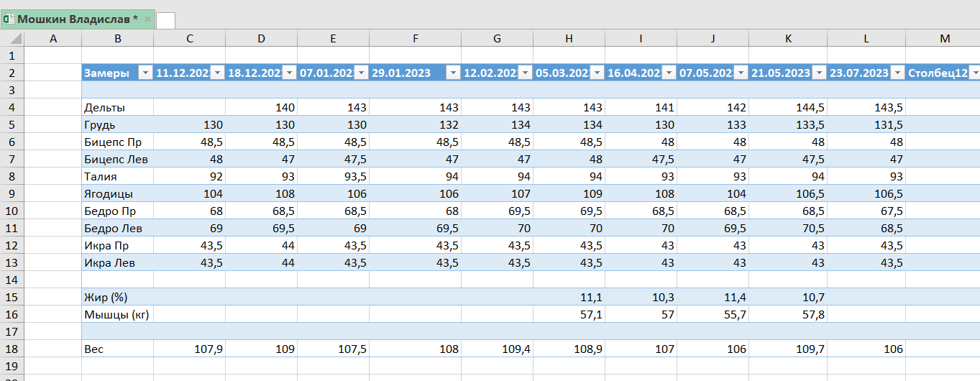Image resolution: width=980 pixels, height=381 pixels.
Task: Open the Замеры column filter dropdown
Action: (145, 73)
